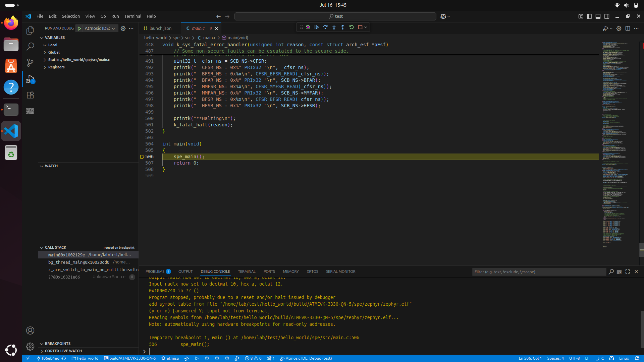Open the Accounts menu icon
Screen dimensions: 644x362
30,330
